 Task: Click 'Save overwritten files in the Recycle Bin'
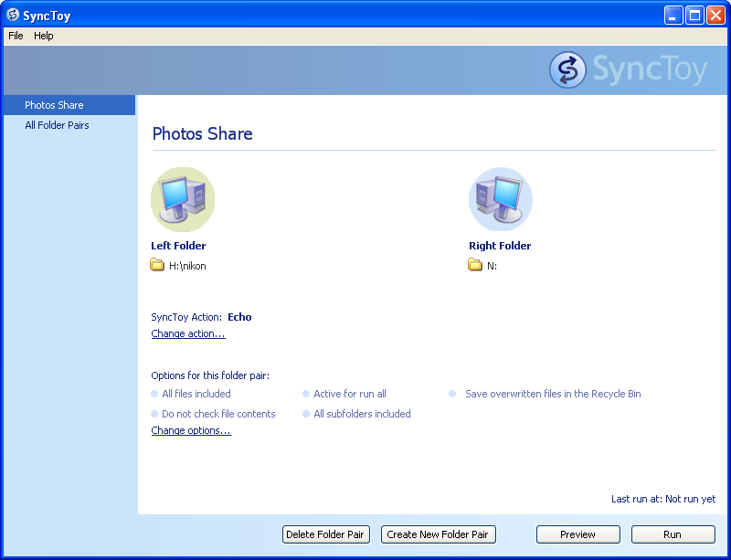click(553, 394)
